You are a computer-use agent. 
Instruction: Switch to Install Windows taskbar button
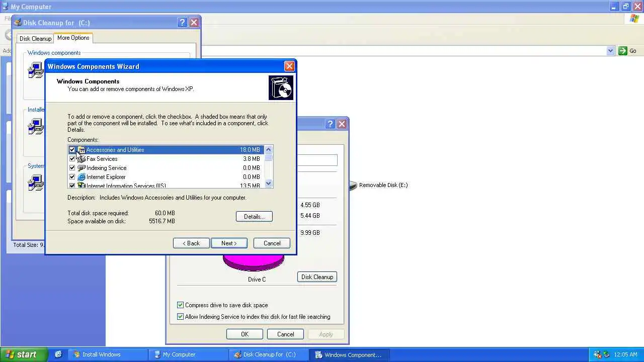pyautogui.click(x=107, y=354)
